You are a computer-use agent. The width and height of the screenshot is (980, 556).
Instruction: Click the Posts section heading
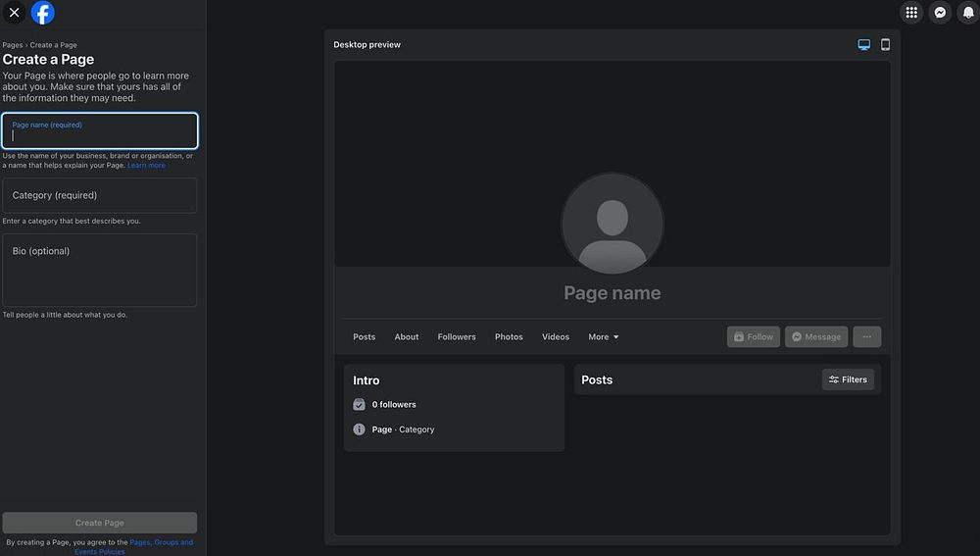[597, 379]
